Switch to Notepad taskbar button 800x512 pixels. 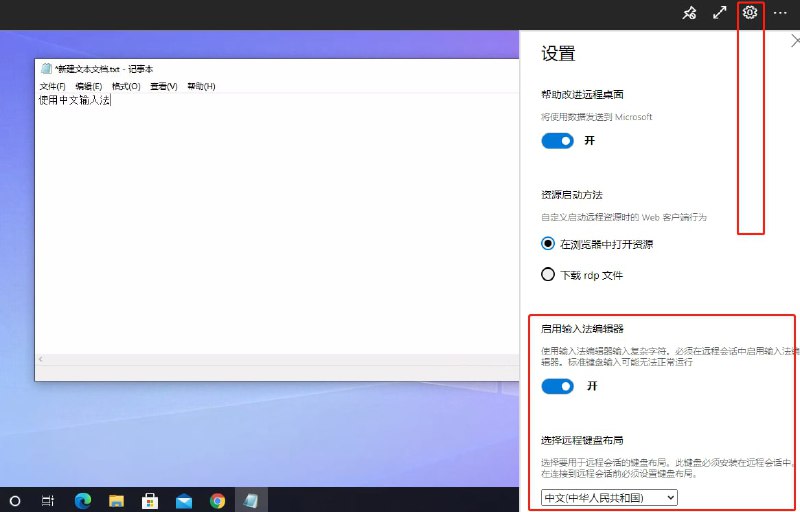(251, 500)
